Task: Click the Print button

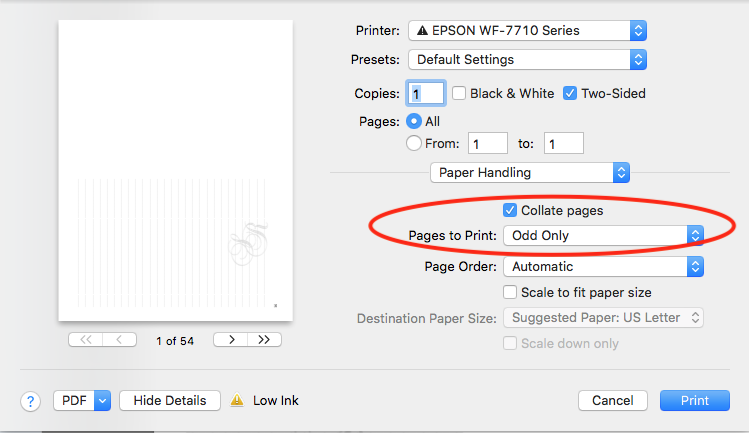Action: (695, 401)
